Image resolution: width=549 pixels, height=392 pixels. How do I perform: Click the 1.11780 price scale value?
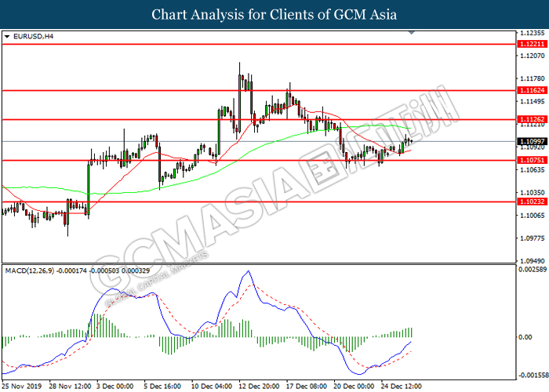pyautogui.click(x=533, y=78)
